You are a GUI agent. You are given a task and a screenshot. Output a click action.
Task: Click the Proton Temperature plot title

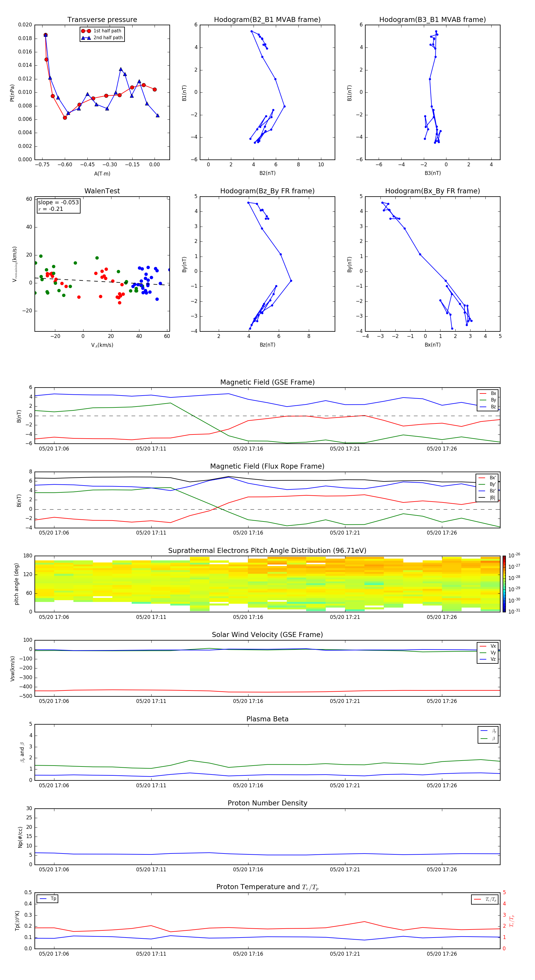(267, 887)
